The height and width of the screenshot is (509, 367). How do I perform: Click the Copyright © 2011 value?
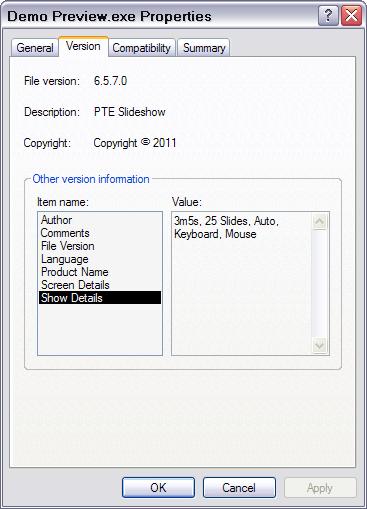(135, 143)
